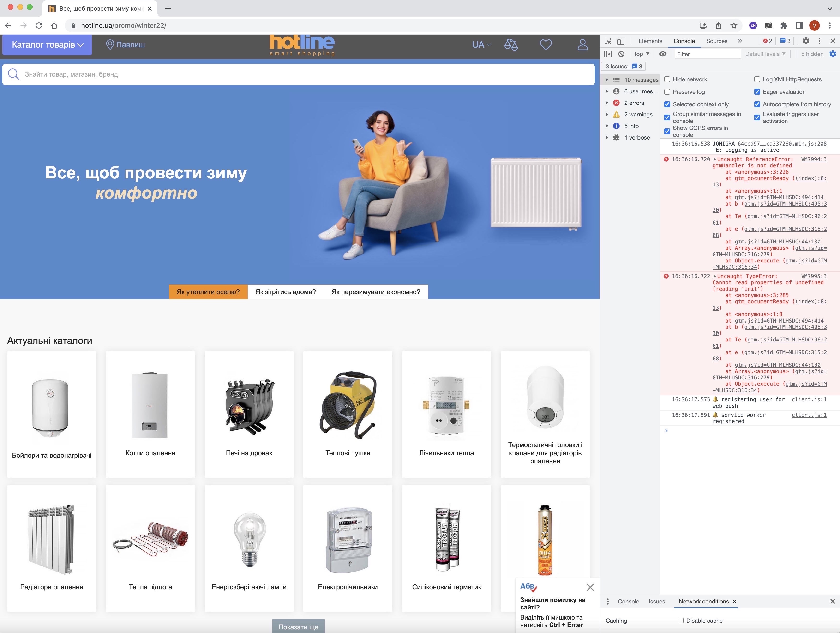Switch to the Elements tab
This screenshot has width=840, height=633.
650,41
